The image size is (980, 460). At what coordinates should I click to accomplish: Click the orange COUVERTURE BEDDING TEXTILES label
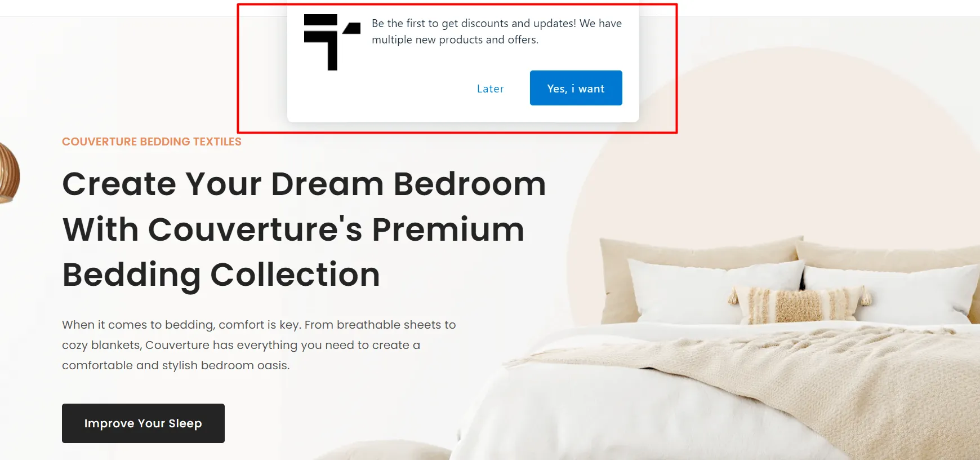152,141
